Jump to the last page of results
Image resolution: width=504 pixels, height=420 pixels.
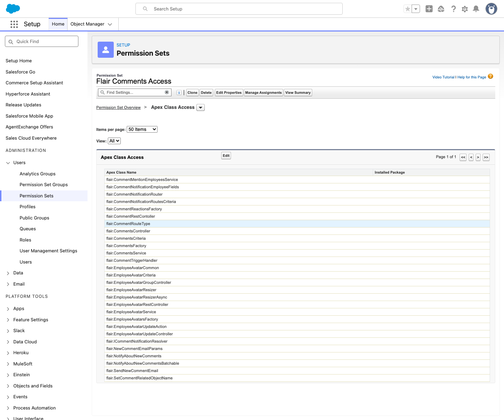(486, 157)
